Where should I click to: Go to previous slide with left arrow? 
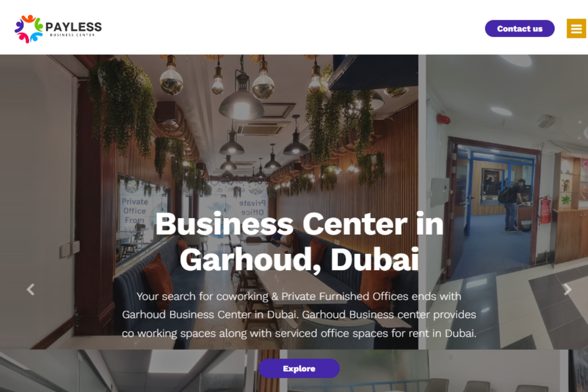click(31, 290)
